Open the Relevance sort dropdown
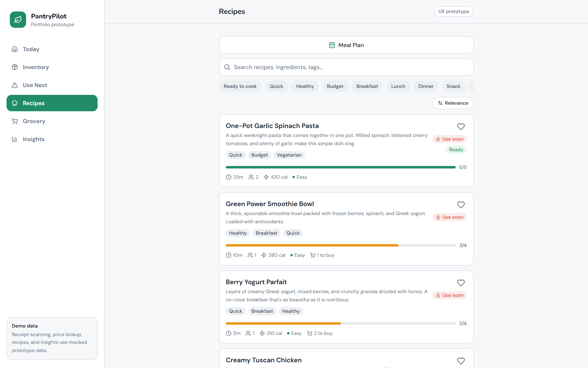 tap(453, 103)
